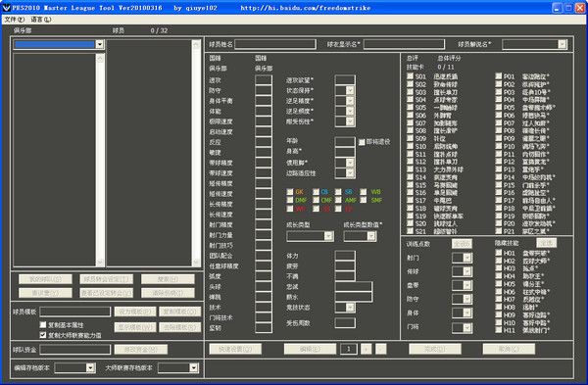The image size is (588, 385).
Task: Open the 文件 menu
Action: 15,20
